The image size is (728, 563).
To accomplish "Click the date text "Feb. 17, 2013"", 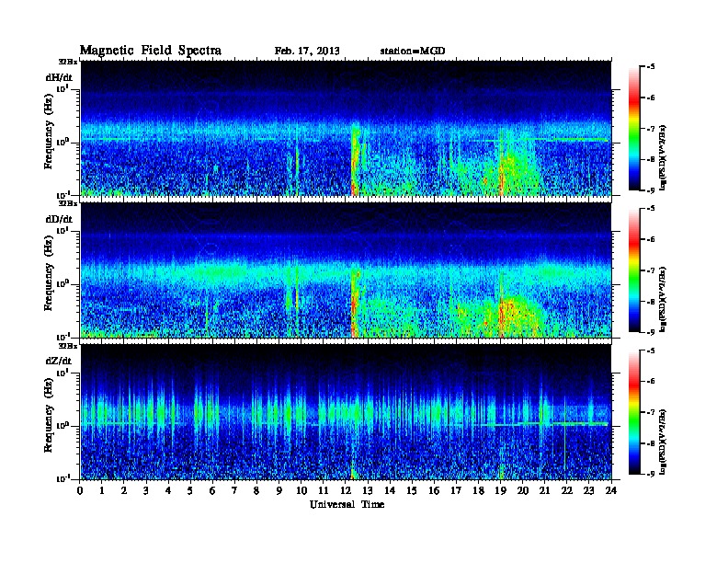I will tap(307, 52).
